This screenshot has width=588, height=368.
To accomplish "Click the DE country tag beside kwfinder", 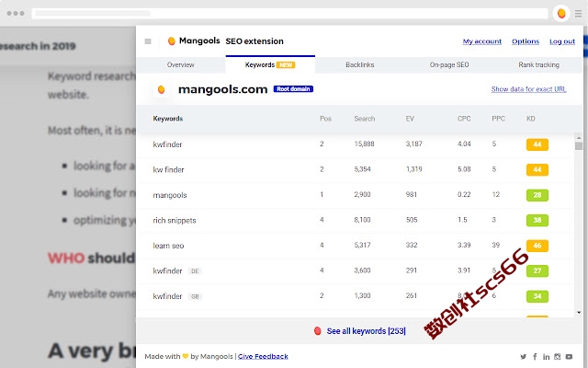I will pos(195,271).
